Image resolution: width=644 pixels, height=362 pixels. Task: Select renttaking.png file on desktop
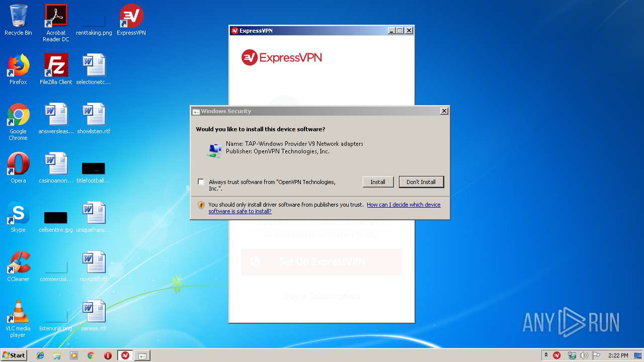click(x=94, y=20)
